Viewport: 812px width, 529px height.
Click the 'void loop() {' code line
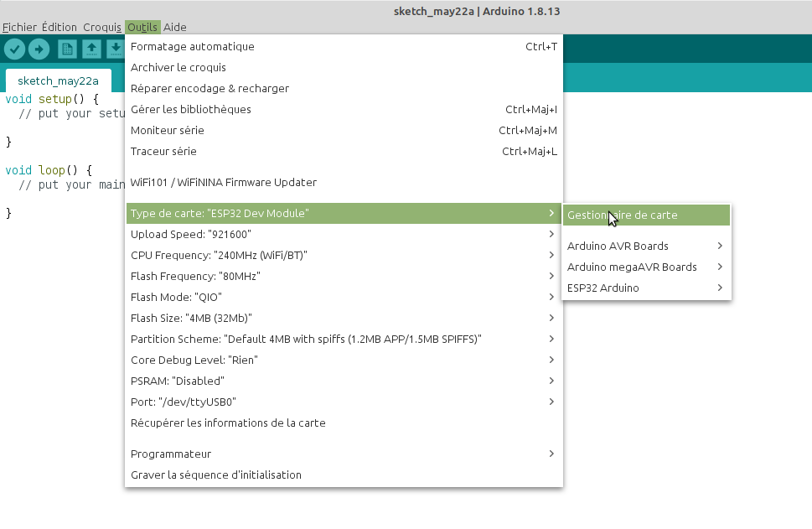click(x=49, y=170)
